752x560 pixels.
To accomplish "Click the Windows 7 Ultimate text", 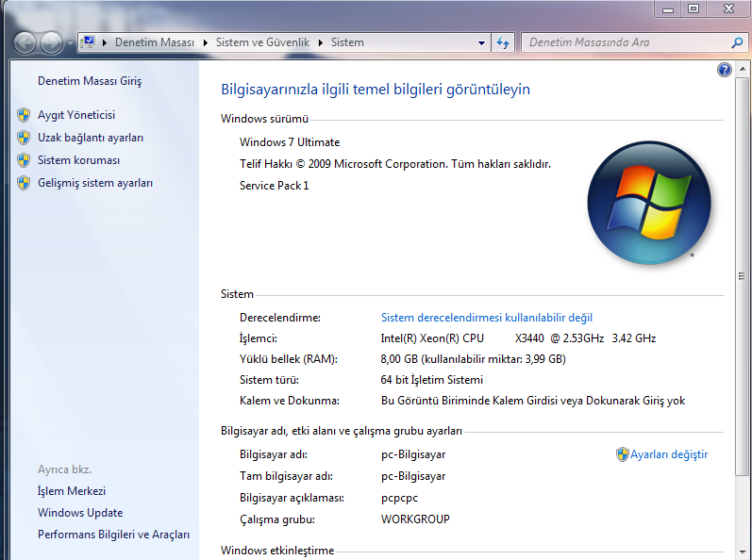I will [290, 142].
